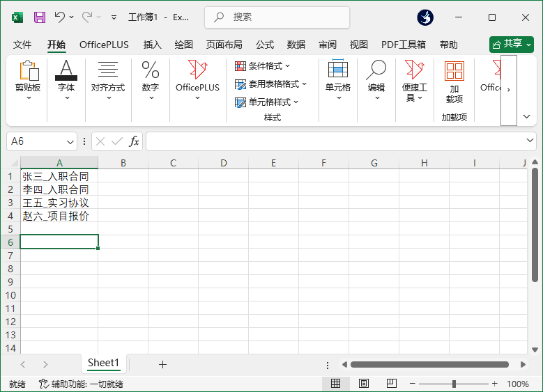
Task: Click the Name Box showing A6
Action: click(37, 141)
